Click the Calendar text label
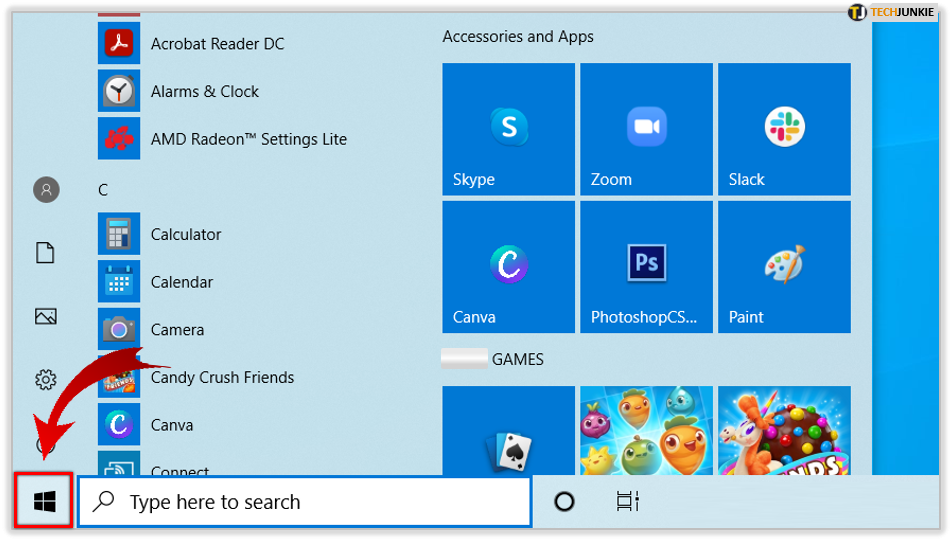Viewport: 952px width, 541px height. (x=182, y=282)
